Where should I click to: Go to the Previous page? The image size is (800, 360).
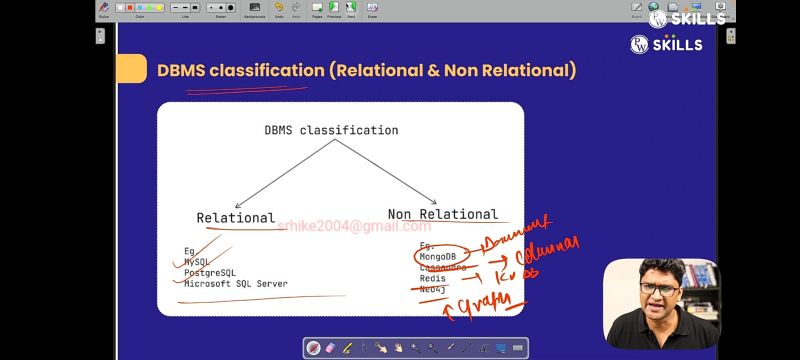[x=334, y=8]
